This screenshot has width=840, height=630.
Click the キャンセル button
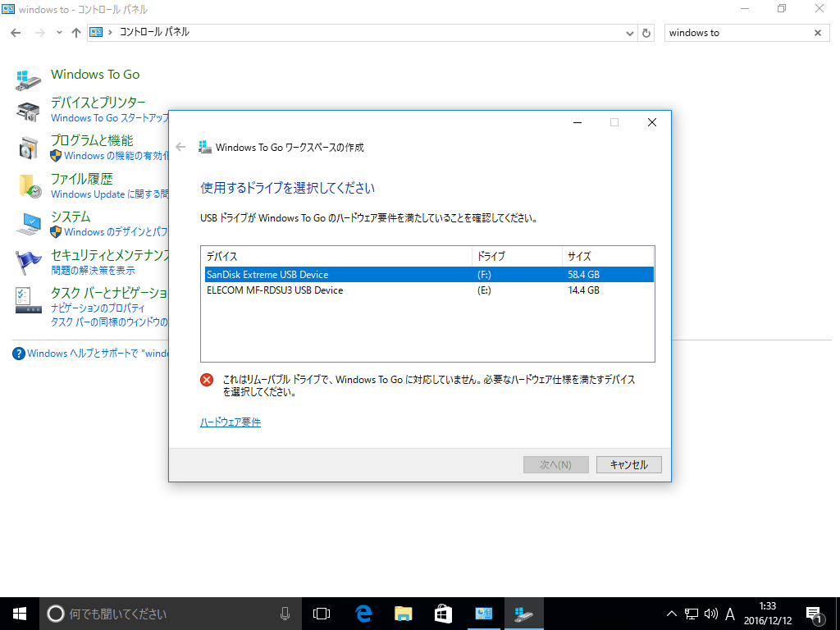[629, 465]
